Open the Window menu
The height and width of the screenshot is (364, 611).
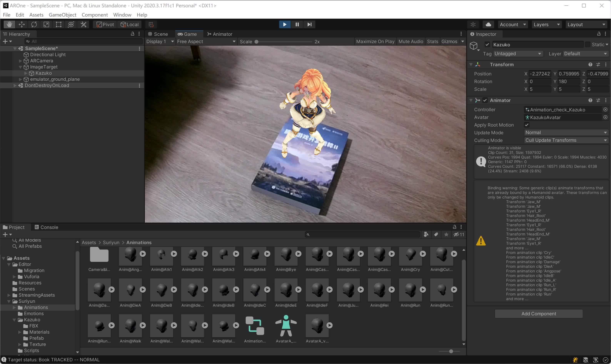coord(122,15)
